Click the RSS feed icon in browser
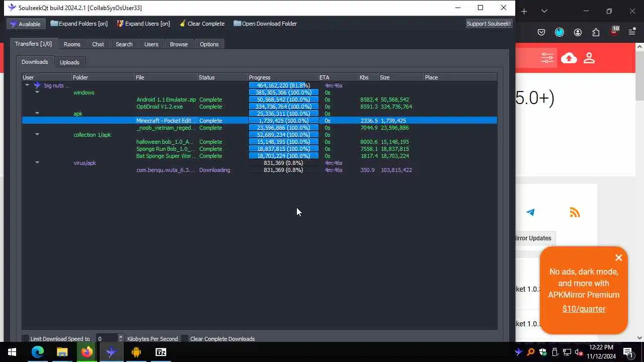 pyautogui.click(x=575, y=213)
